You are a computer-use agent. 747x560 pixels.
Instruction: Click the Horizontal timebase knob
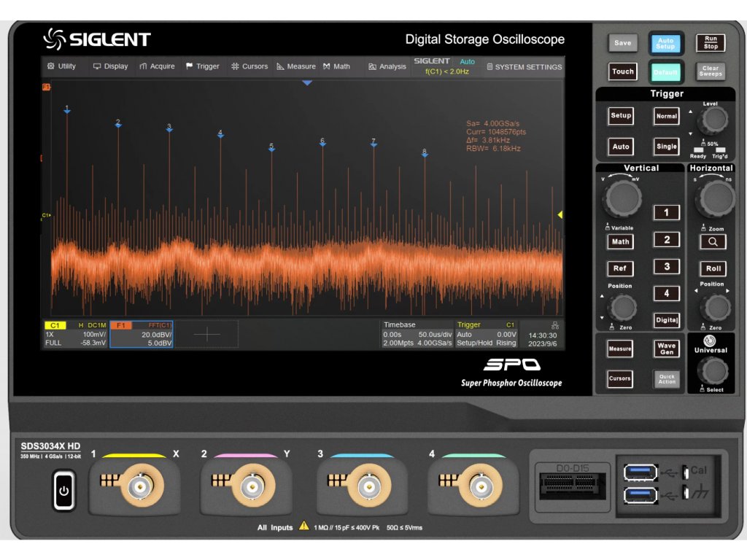tap(714, 198)
